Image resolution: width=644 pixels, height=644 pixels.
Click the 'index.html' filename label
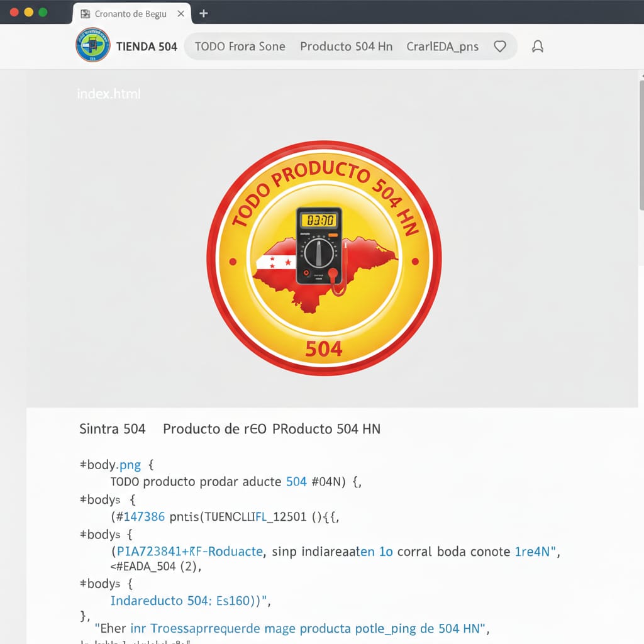(x=108, y=93)
